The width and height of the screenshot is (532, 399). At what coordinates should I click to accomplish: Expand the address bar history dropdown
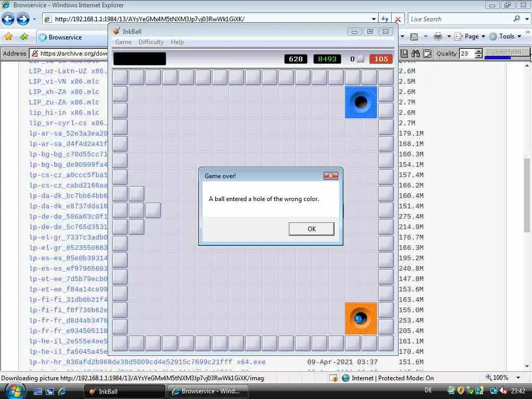click(x=374, y=19)
